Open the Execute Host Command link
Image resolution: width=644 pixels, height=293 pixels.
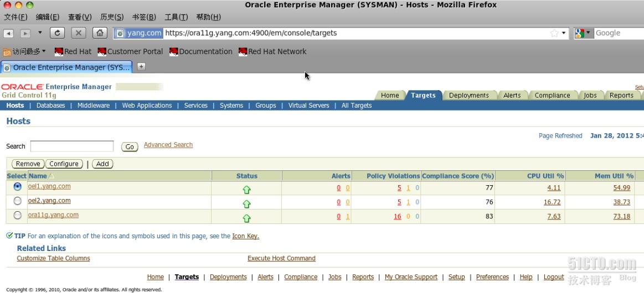pos(281,258)
